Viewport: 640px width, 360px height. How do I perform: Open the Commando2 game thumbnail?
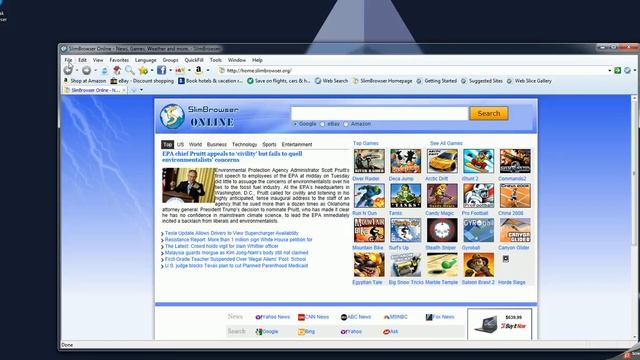[x=515, y=161]
